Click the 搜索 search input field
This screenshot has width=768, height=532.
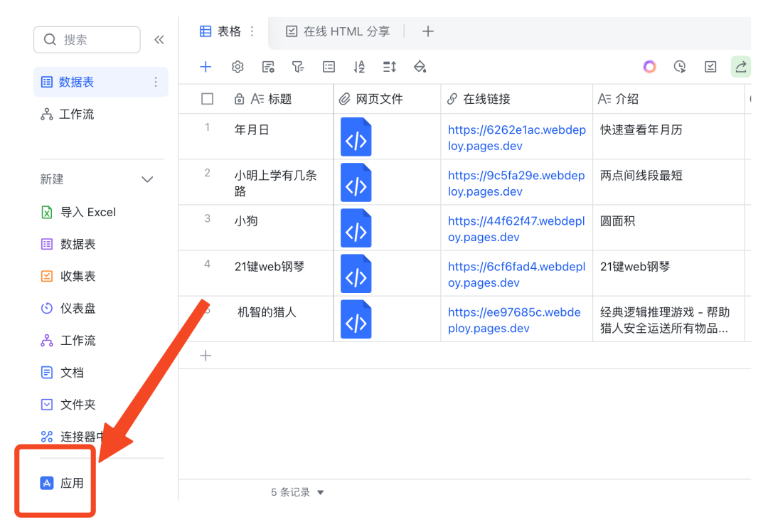pyautogui.click(x=87, y=40)
